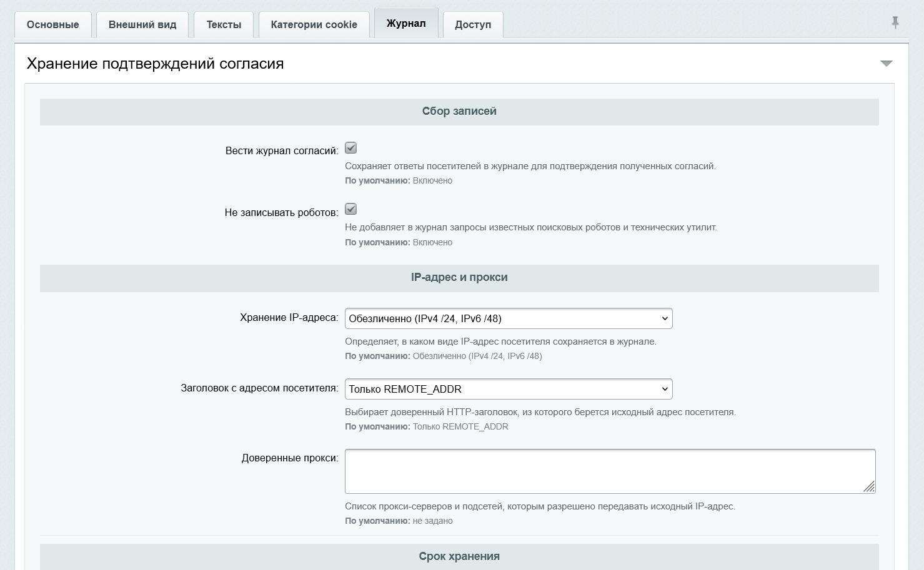
Task: Toggle the Вести журнал согласий checkbox
Action: 351,148
